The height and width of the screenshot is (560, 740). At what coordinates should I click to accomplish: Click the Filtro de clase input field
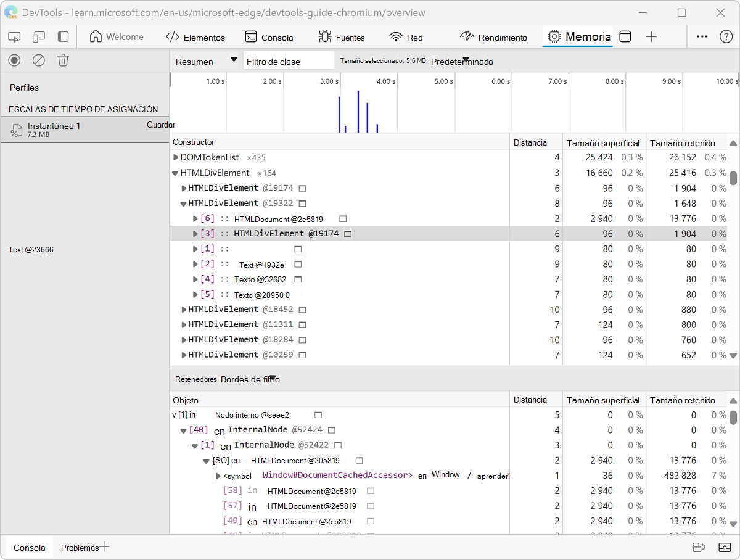[x=289, y=61]
